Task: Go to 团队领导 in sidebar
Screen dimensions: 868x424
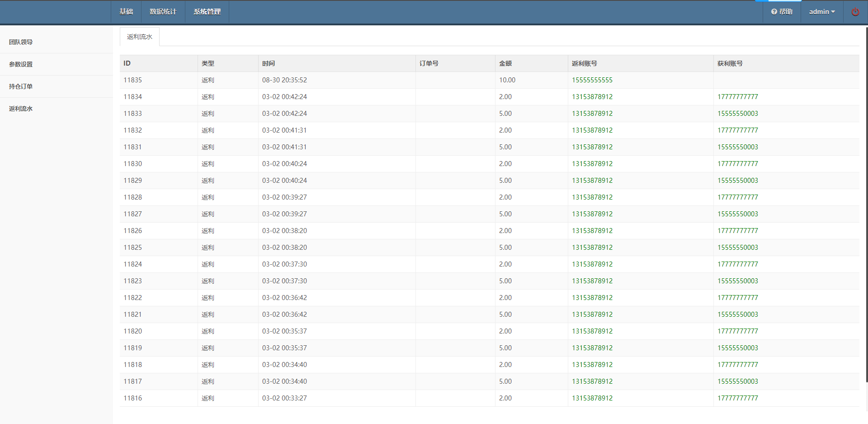Action: (21, 42)
